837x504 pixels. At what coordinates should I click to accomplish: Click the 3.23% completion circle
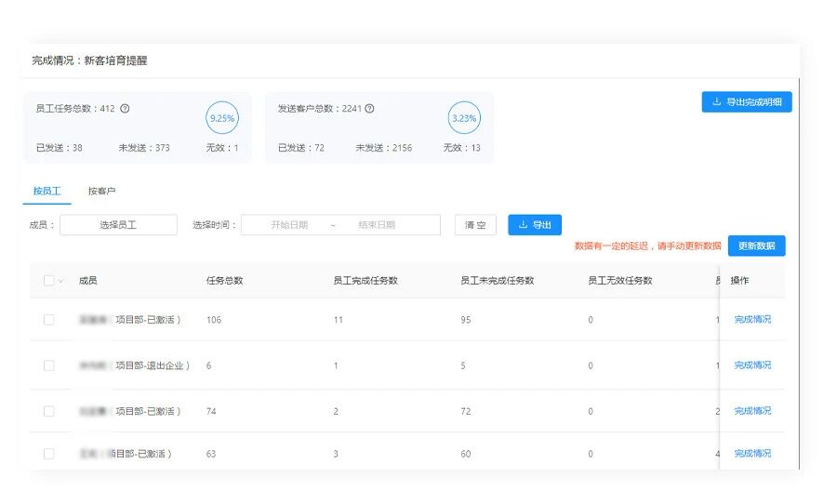464,118
